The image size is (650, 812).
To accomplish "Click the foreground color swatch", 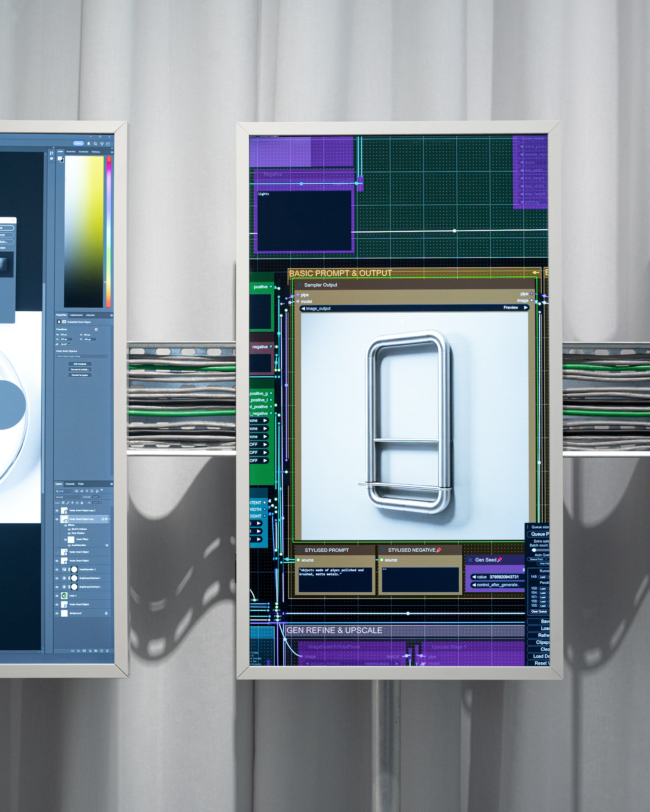I will 60,158.
